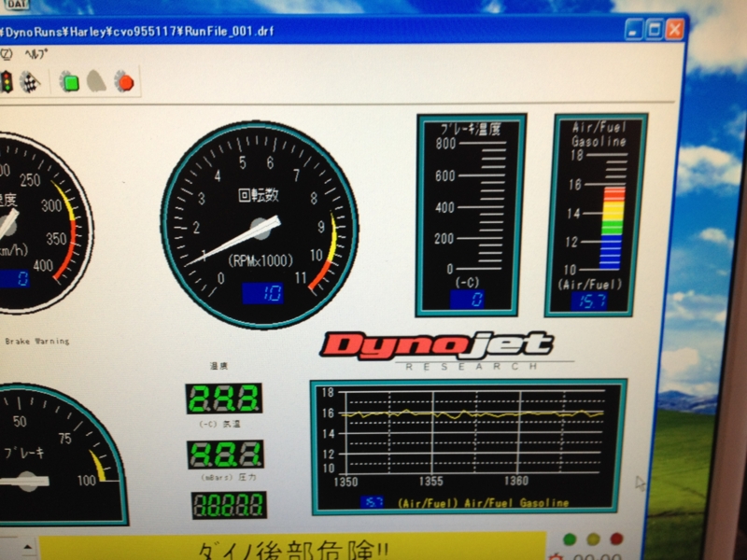Click the brake temperature readout showing 0

coord(467,299)
